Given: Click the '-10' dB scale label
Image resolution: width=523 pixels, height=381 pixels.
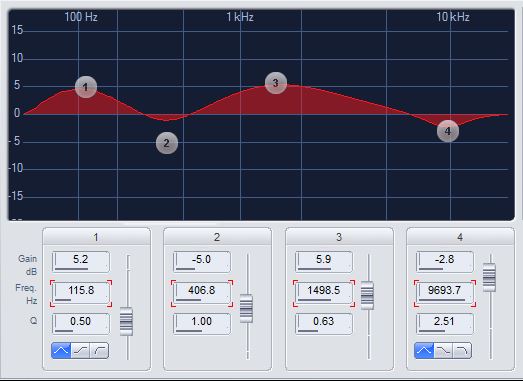Looking at the screenshot, I should [x=16, y=168].
